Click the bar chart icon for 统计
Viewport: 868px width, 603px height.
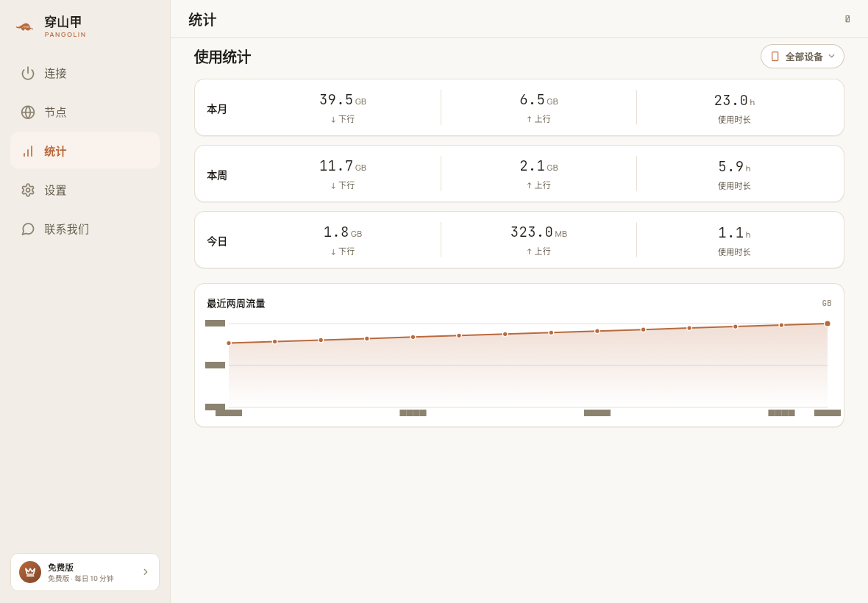[28, 151]
